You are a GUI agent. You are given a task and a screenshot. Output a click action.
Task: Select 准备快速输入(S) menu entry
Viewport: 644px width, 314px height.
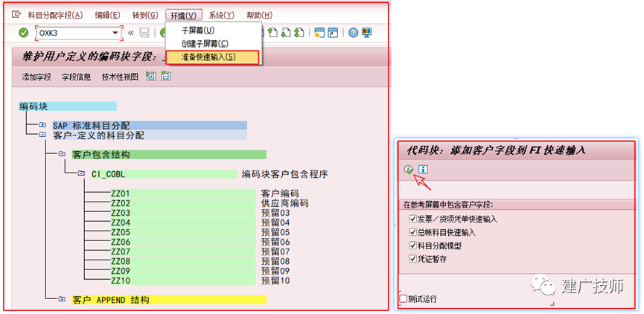[212, 57]
